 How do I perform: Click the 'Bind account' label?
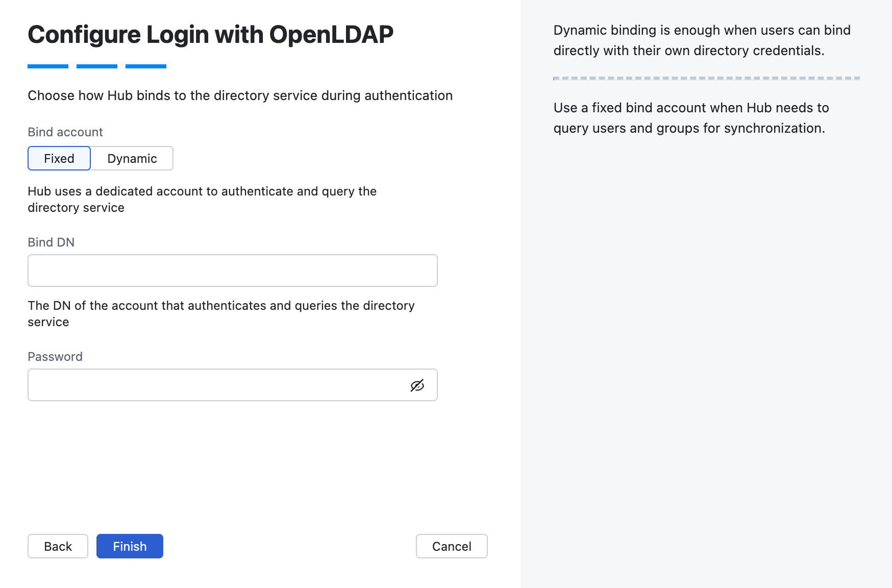[65, 132]
